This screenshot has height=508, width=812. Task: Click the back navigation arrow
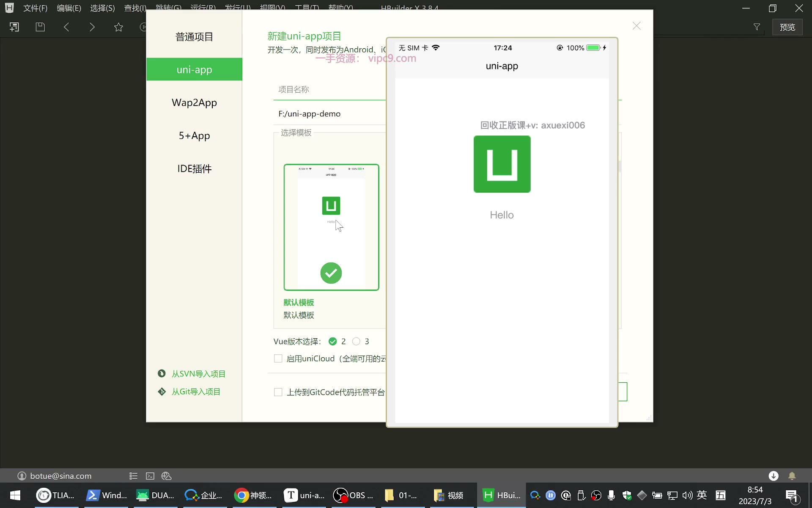coord(66,27)
